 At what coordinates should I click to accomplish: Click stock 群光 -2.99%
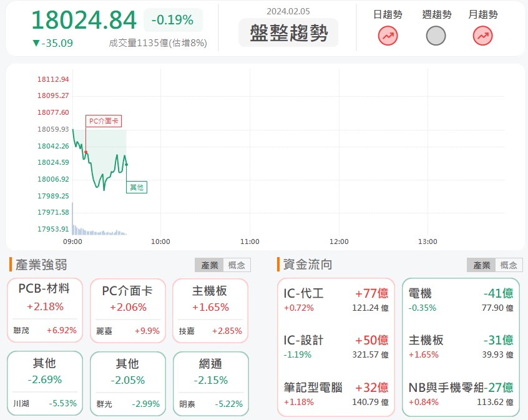click(128, 404)
